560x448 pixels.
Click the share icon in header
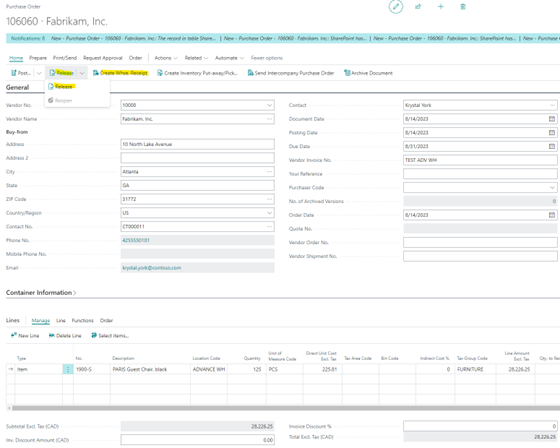418,7
